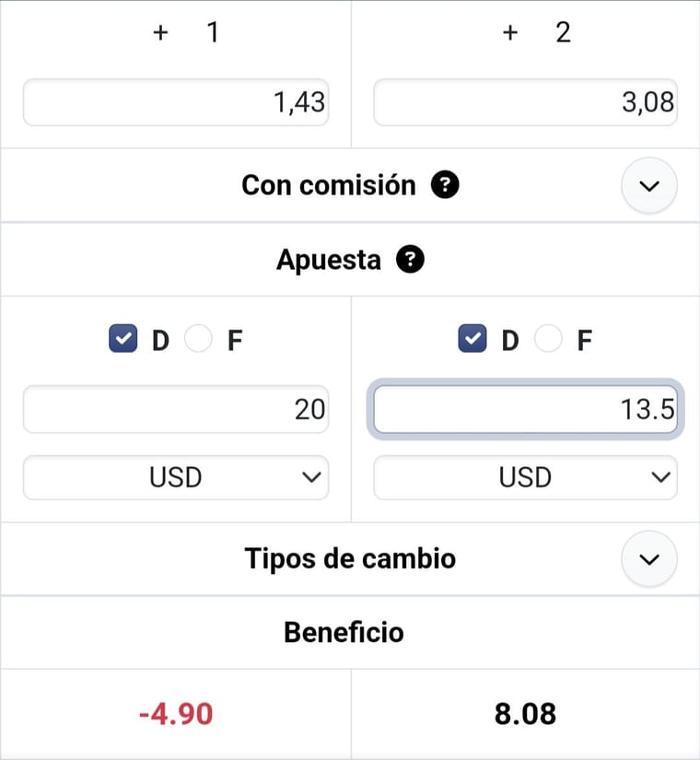The image size is (700, 760).
Task: Click the plus icon above outcome 2
Action: (x=511, y=33)
